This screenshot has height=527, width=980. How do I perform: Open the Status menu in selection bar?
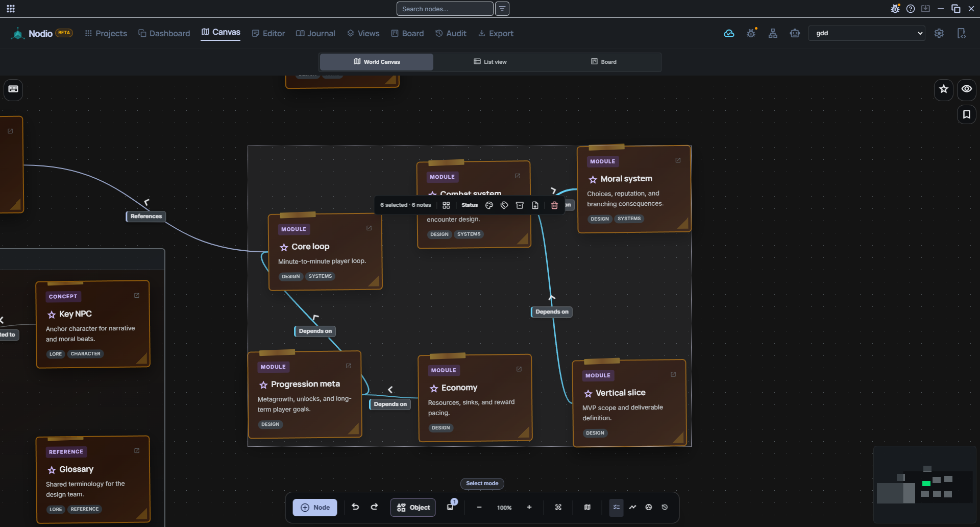(470, 205)
